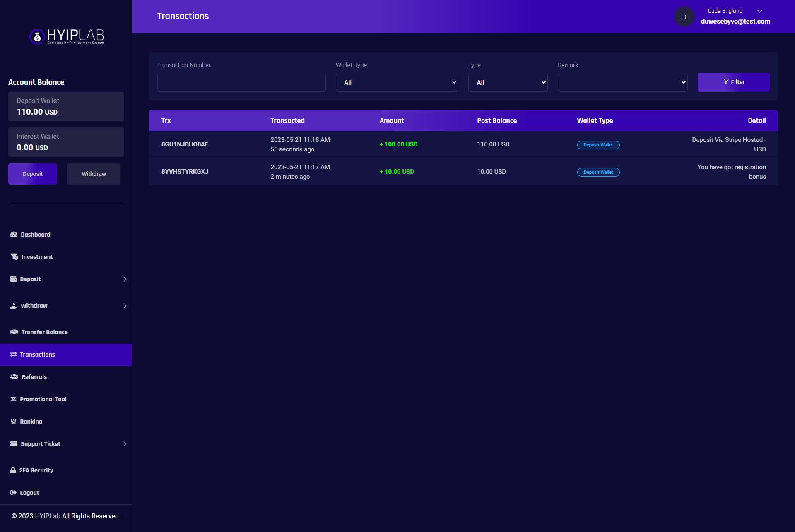
Task: Click the 2FA Security lock icon
Action: tap(13, 470)
